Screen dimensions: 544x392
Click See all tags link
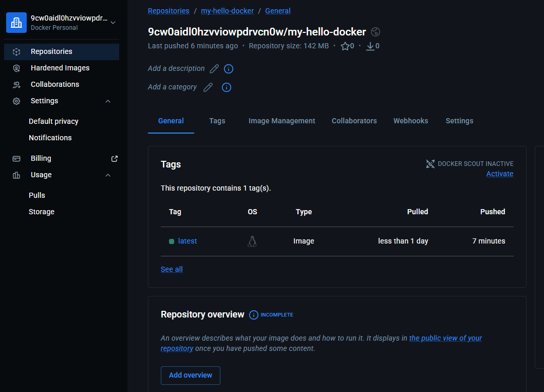pos(172,269)
